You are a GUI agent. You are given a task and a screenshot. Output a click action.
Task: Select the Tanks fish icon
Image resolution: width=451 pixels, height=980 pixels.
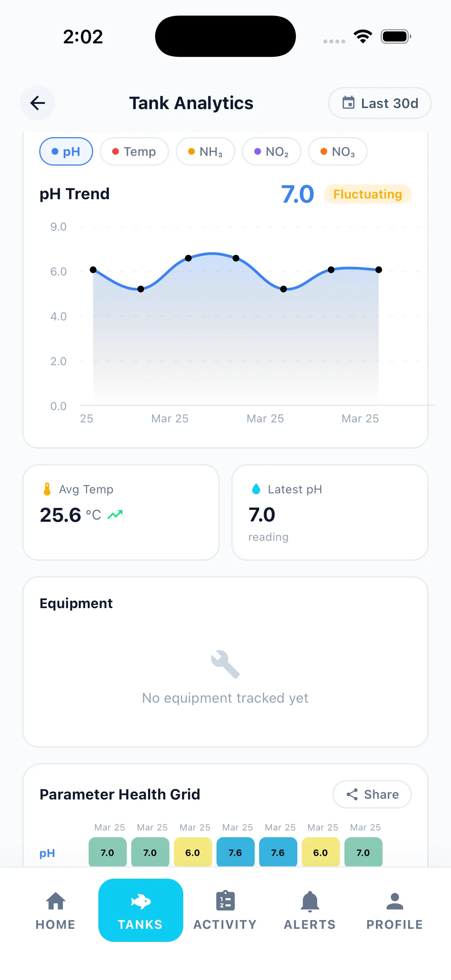pyautogui.click(x=141, y=901)
